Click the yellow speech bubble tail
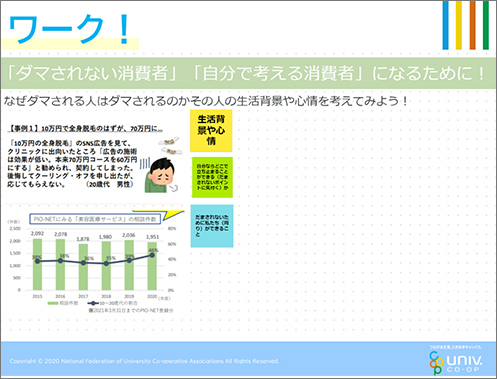Viewport: 497px width, 379px height. (173, 214)
